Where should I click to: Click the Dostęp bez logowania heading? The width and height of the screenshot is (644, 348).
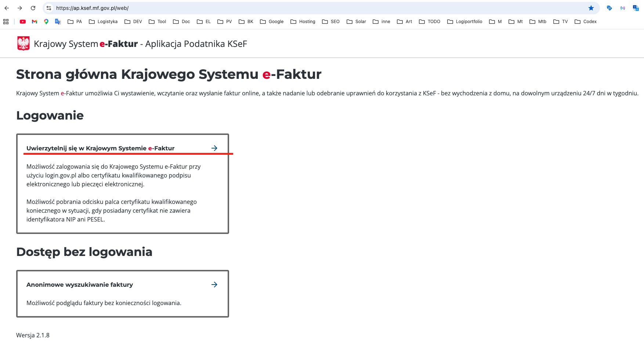click(84, 252)
